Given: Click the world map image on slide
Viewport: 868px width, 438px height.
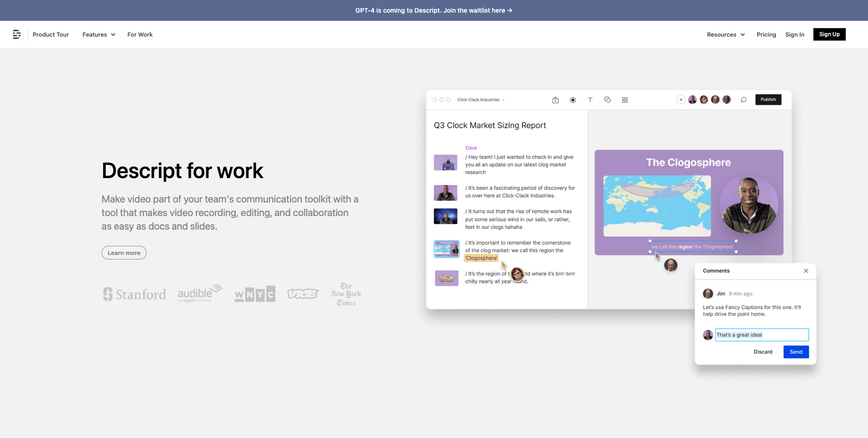Looking at the screenshot, I should pyautogui.click(x=657, y=206).
